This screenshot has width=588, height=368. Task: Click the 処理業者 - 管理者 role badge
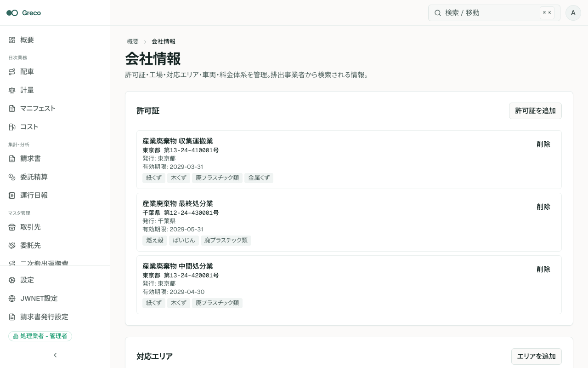40,336
